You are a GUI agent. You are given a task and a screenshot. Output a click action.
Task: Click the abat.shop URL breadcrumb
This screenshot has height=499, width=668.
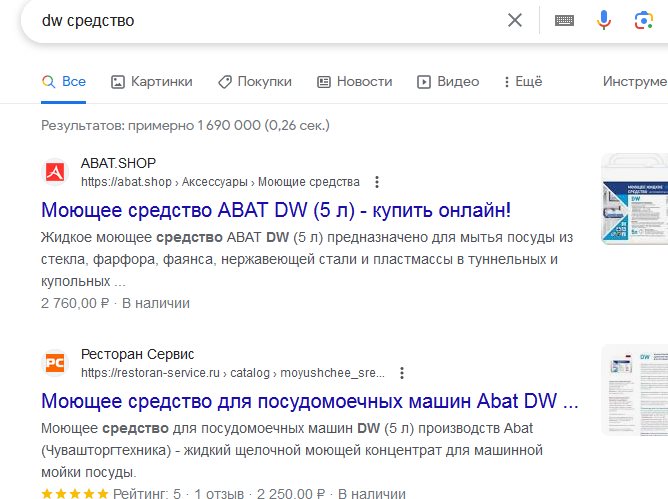[220, 182]
